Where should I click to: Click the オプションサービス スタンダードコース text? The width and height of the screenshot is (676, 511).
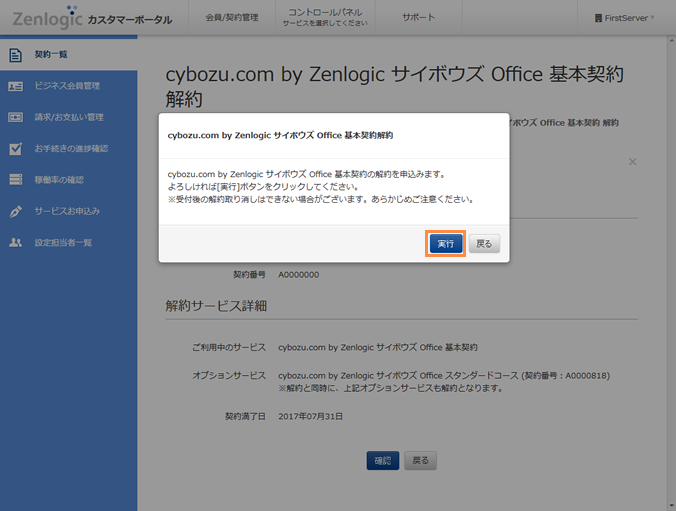(x=444, y=376)
